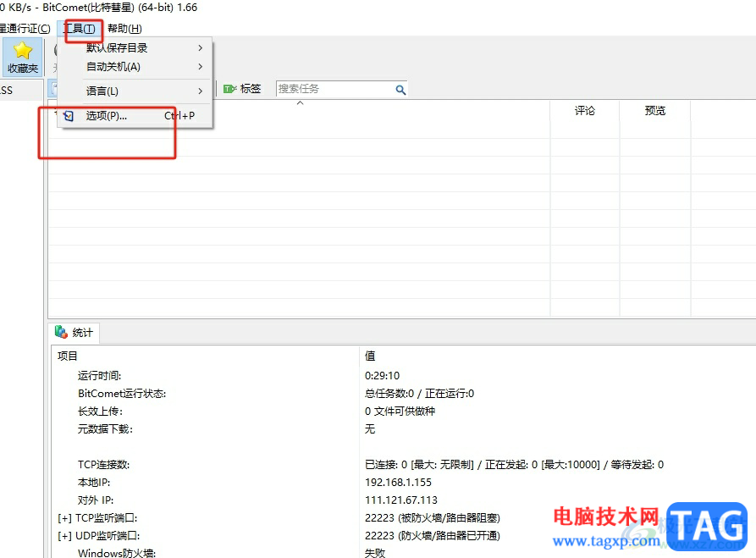Viewport: 756px width, 558px height.
Task: Select the Windows防火墙 row label
Action: pos(117,553)
